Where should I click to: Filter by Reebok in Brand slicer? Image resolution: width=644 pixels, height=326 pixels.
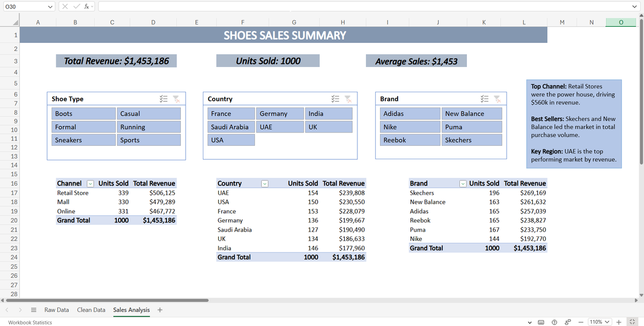coord(411,140)
